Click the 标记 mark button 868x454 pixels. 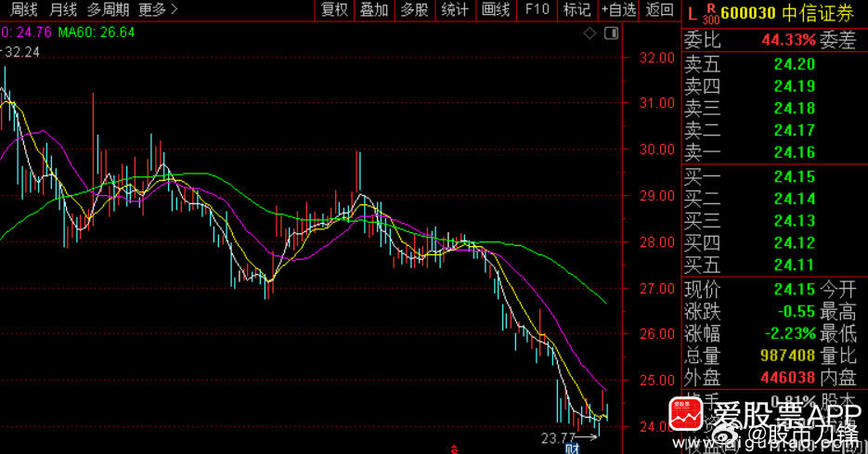[x=577, y=9]
